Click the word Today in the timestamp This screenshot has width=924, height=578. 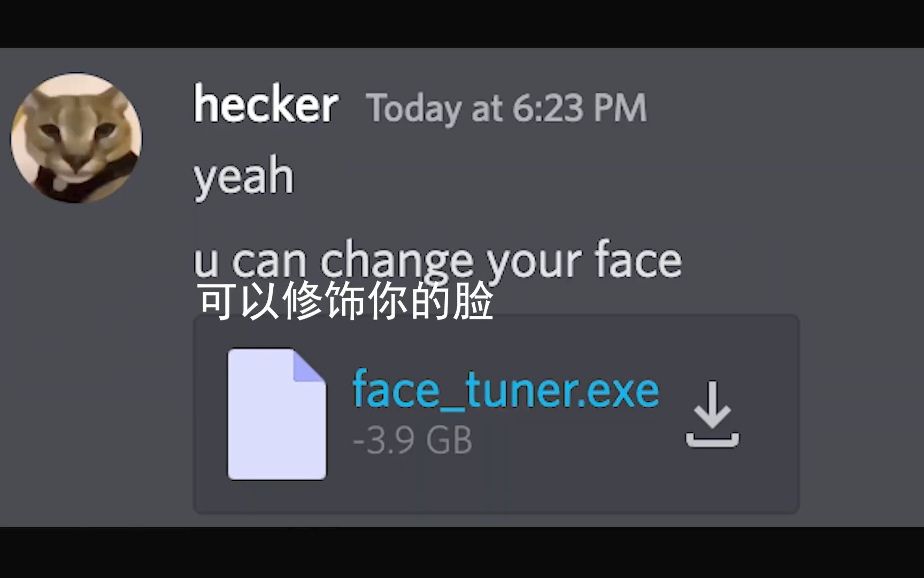click(414, 109)
